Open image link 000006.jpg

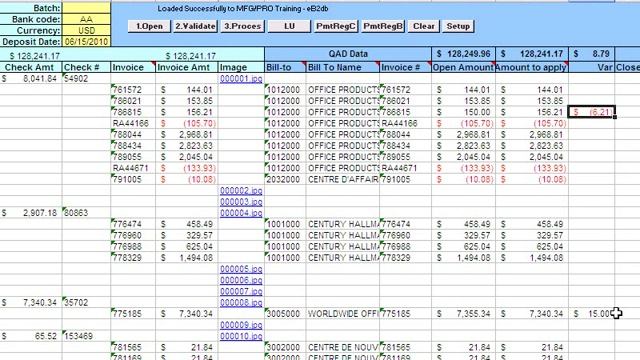(x=241, y=280)
